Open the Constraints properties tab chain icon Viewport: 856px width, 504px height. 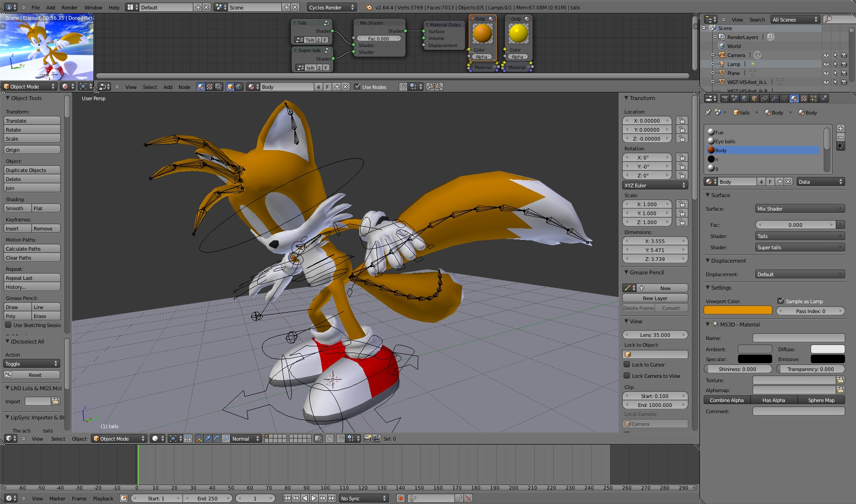point(764,98)
